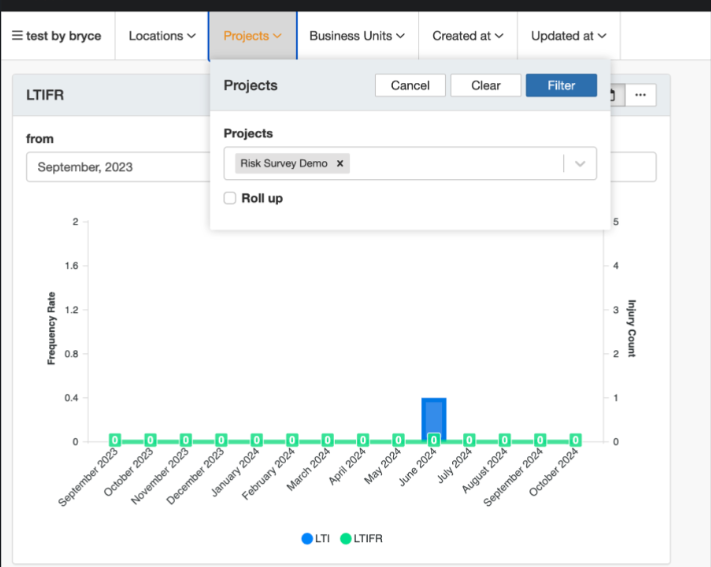The height and width of the screenshot is (567, 711).
Task: Expand the Projects select dropdown arrow
Action: point(580,164)
